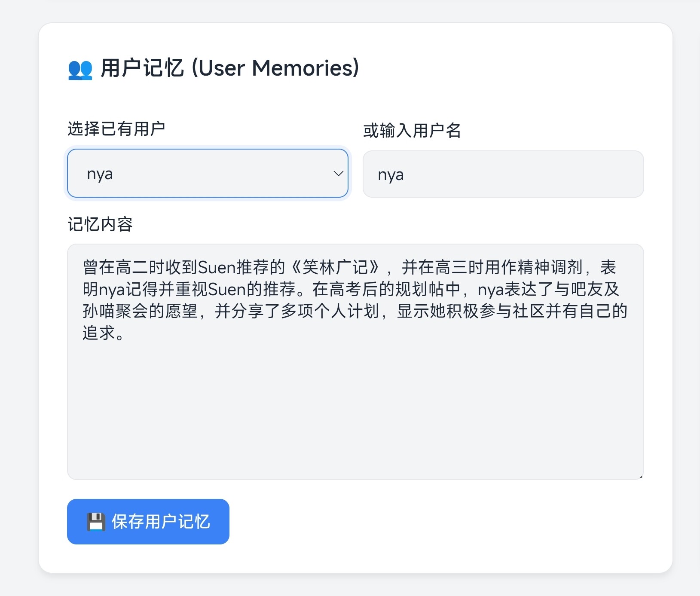
Task: Click the 或输入用户名 label
Action: click(412, 131)
